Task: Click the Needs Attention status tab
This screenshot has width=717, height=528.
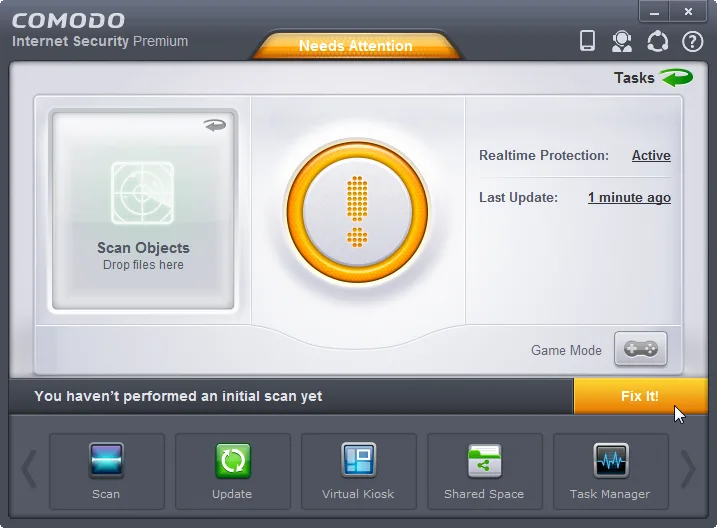Action: point(356,45)
